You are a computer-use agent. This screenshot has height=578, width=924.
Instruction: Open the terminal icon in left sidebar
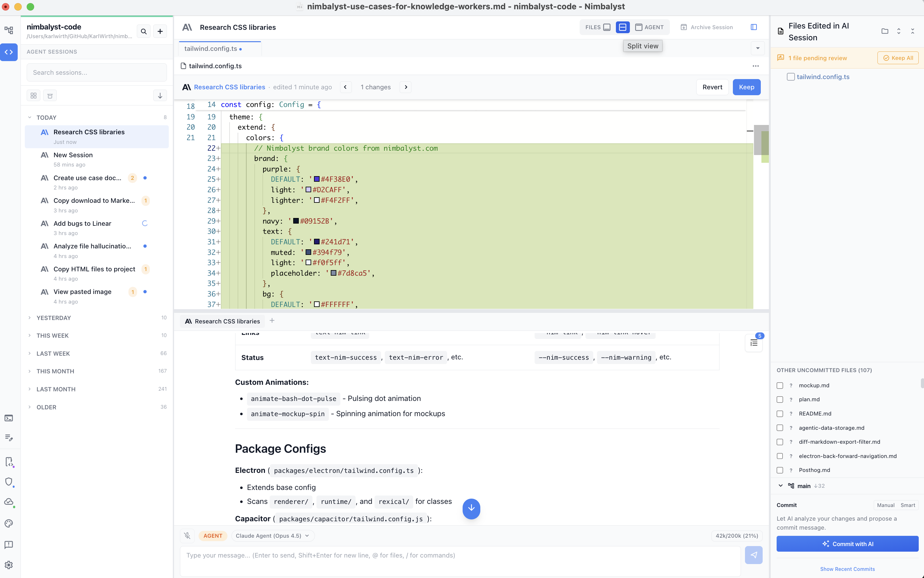click(x=9, y=418)
